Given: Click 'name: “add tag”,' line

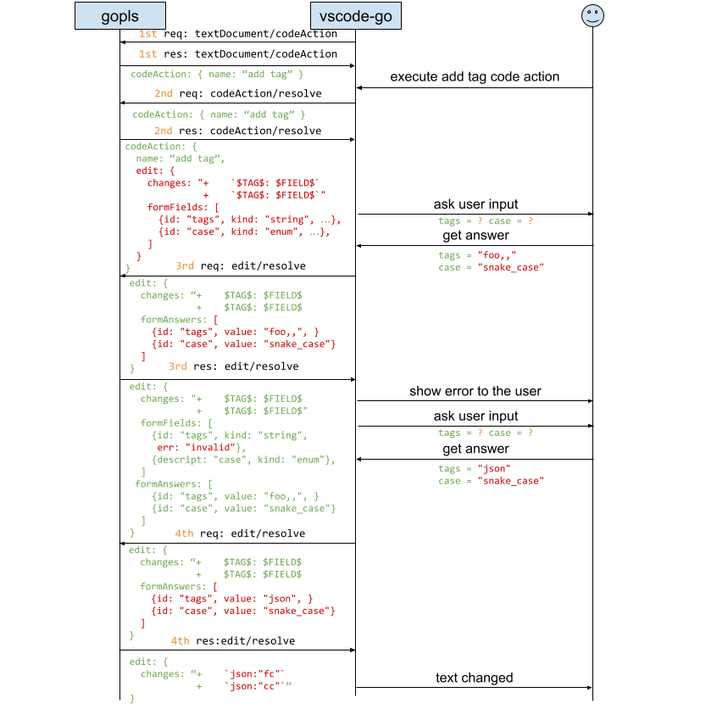Looking at the screenshot, I should tap(181, 159).
